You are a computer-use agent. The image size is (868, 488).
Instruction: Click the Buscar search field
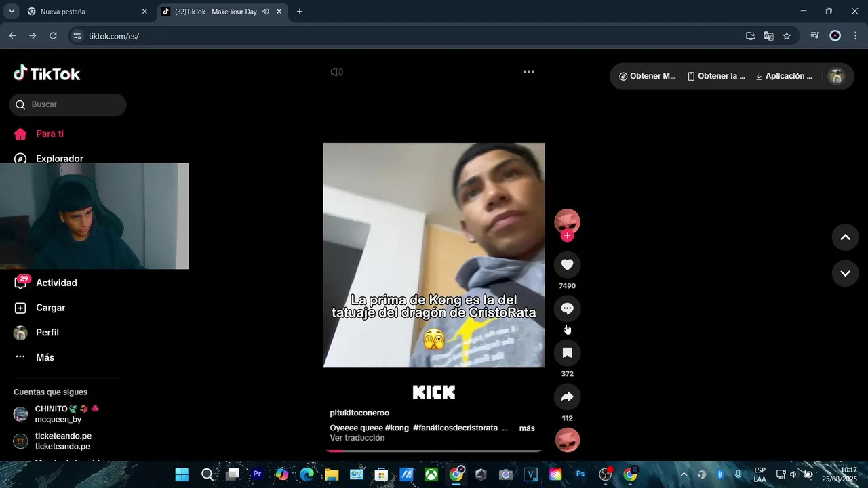(68, 104)
